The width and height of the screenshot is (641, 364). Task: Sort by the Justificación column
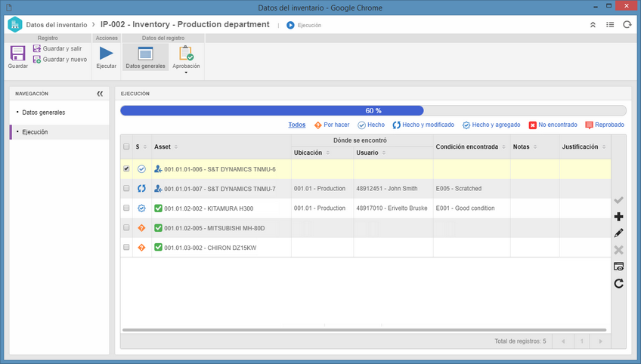(584, 147)
